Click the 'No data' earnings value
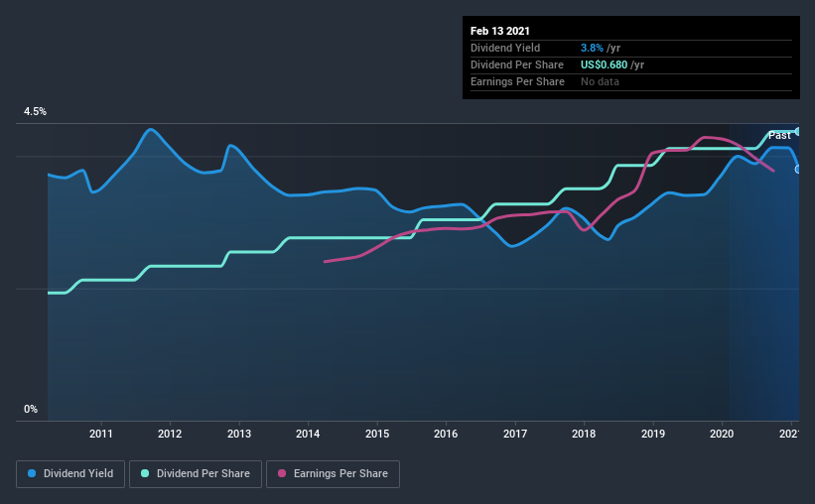815x504 pixels. click(600, 81)
